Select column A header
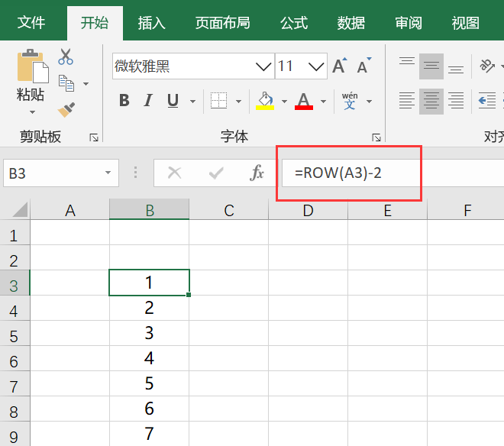This screenshot has width=504, height=446. [x=69, y=211]
